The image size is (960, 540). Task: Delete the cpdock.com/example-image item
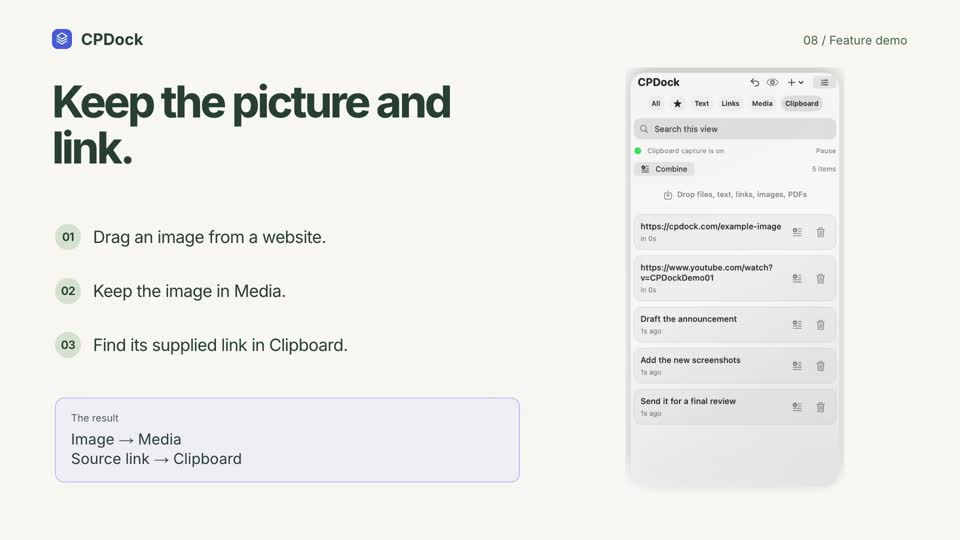click(820, 232)
